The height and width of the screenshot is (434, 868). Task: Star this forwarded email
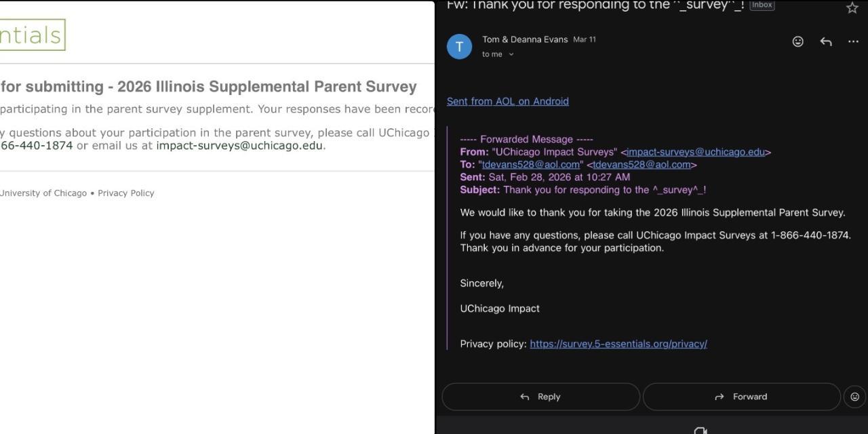click(x=852, y=7)
